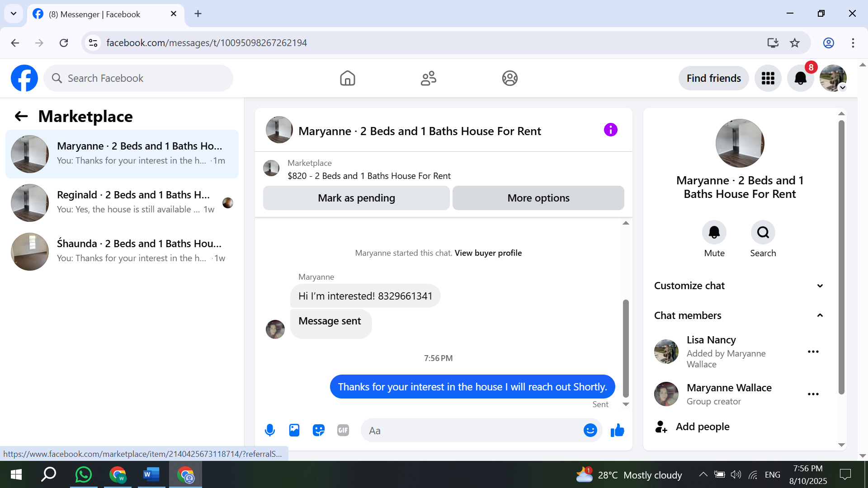Go to the Facebook Home tab
The height and width of the screenshot is (488, 868).
click(x=347, y=78)
